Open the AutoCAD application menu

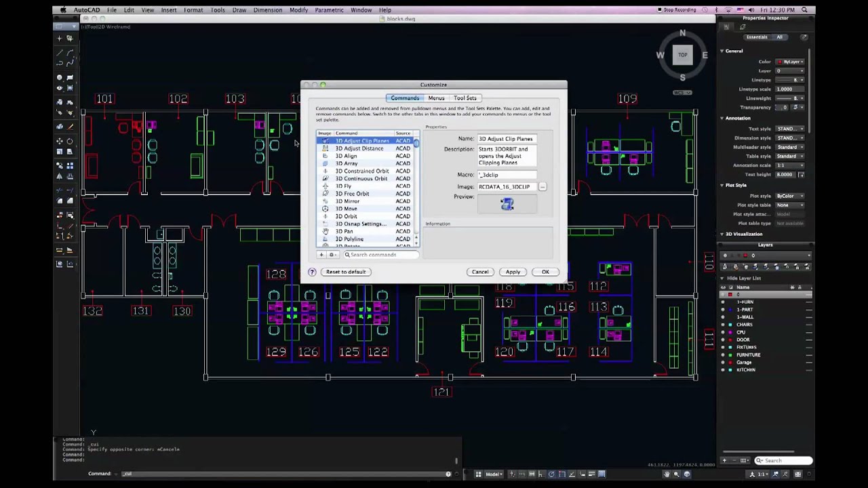pos(87,10)
